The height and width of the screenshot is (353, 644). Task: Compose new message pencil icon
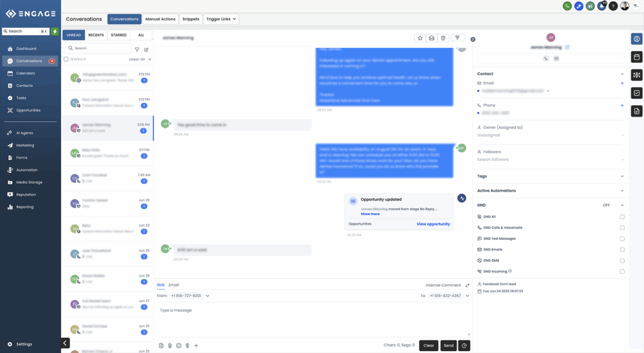tap(146, 49)
